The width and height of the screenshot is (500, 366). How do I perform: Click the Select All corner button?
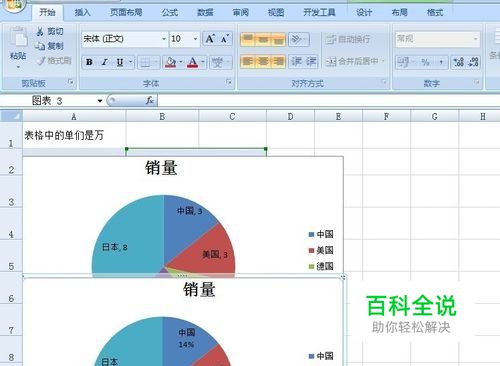tap(11, 116)
